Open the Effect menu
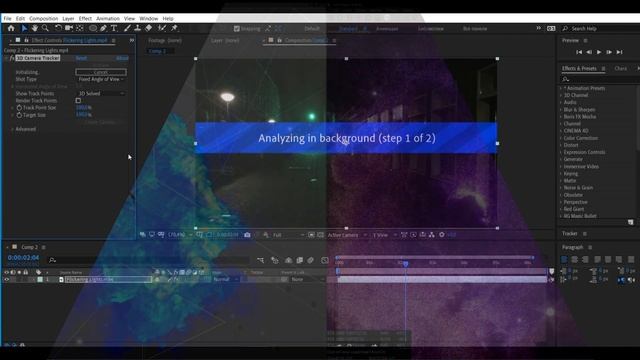 click(85, 18)
